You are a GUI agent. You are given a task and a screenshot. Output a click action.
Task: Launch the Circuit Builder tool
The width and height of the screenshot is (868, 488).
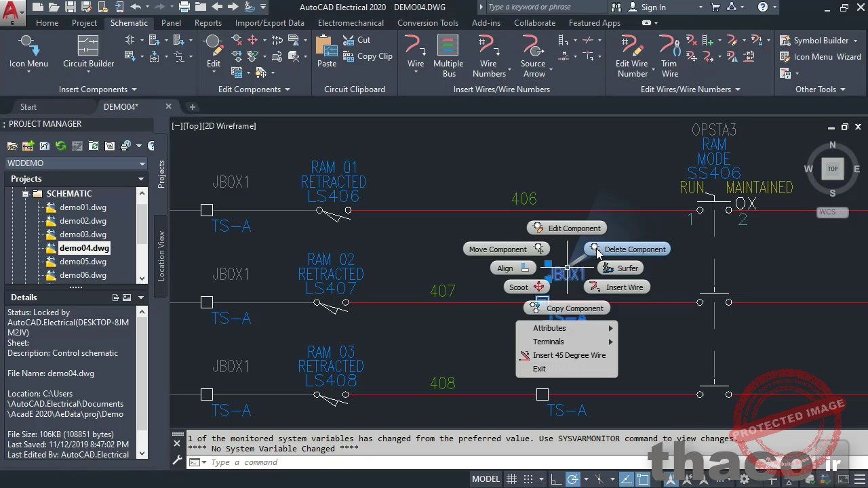(87, 56)
